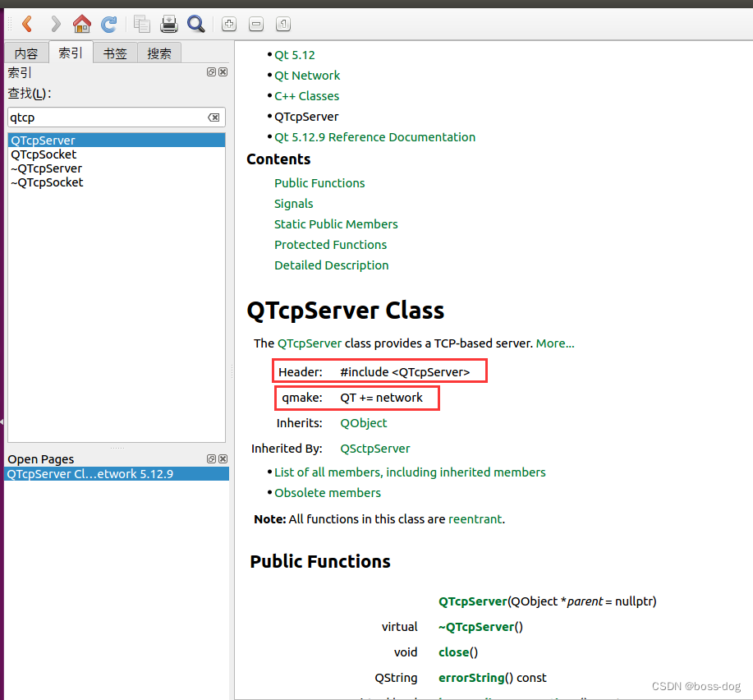Print page with the printer icon
Screen dimensions: 753x700
(169, 24)
